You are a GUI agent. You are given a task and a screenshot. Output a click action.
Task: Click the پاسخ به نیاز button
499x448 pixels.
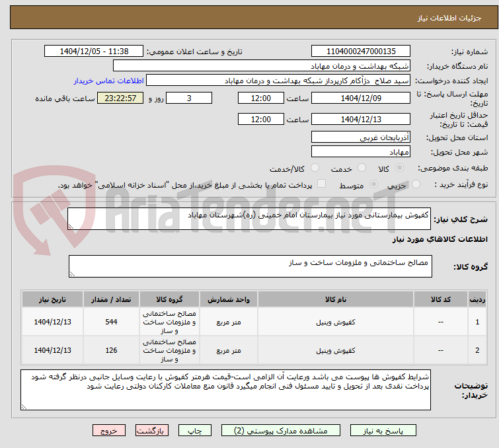tap(383, 431)
